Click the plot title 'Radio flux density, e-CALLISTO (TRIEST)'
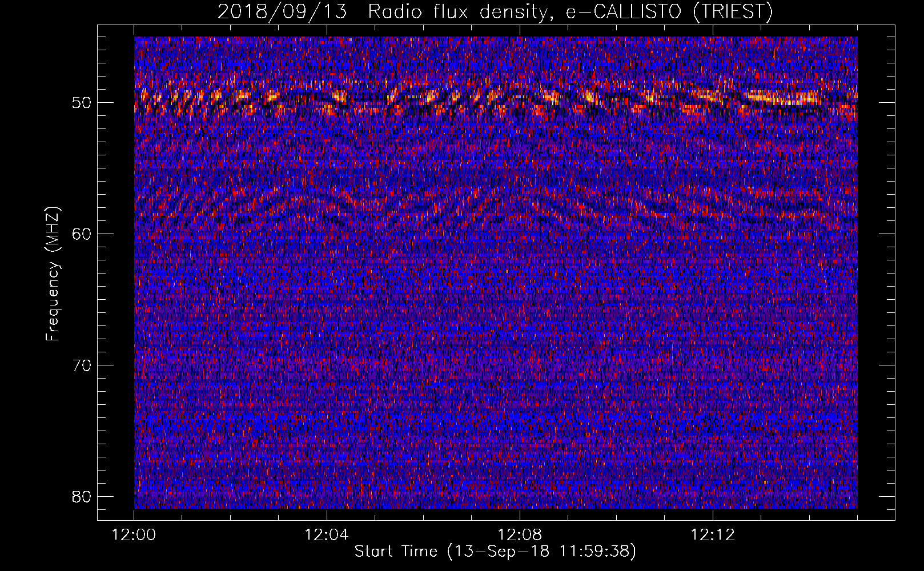 pyautogui.click(x=570, y=11)
